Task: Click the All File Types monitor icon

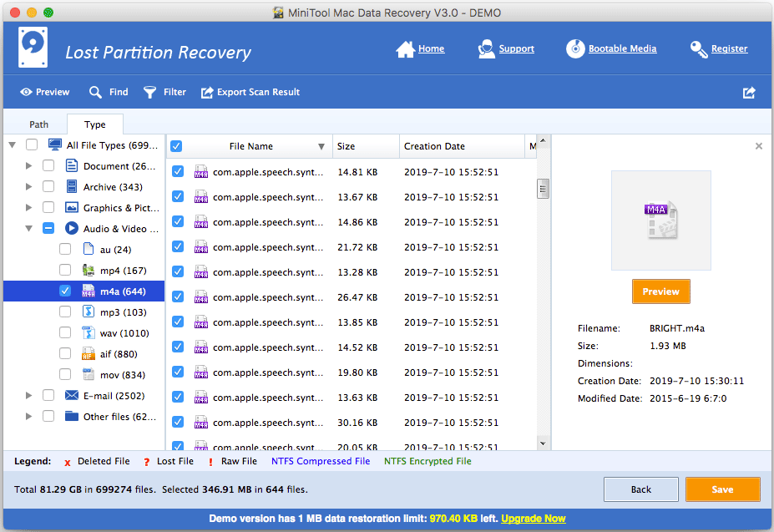Action: pyautogui.click(x=55, y=144)
